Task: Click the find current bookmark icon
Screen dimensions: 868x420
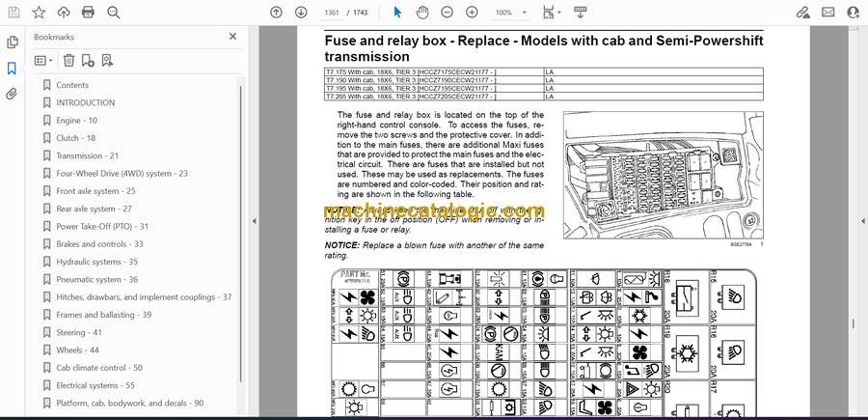Action: (107, 61)
